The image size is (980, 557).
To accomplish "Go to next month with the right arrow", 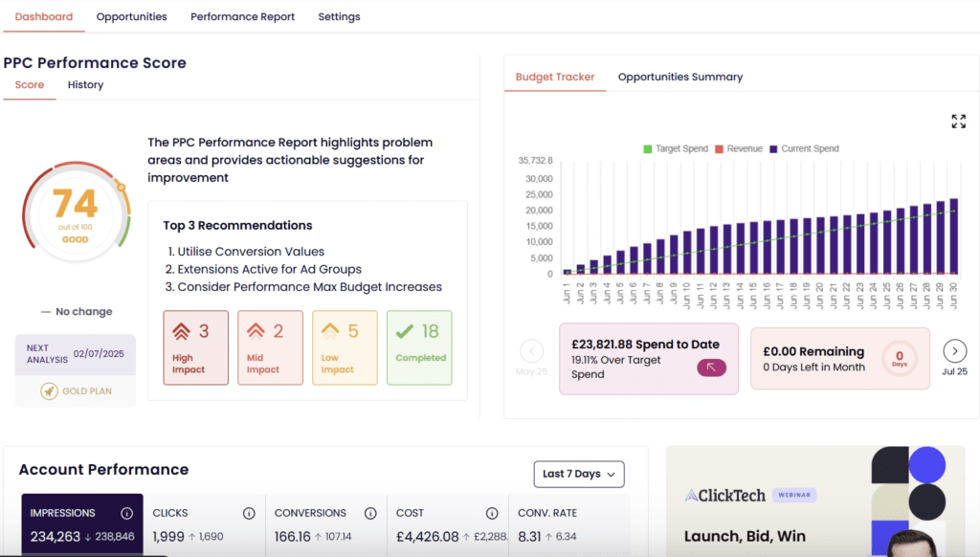I will click(954, 350).
